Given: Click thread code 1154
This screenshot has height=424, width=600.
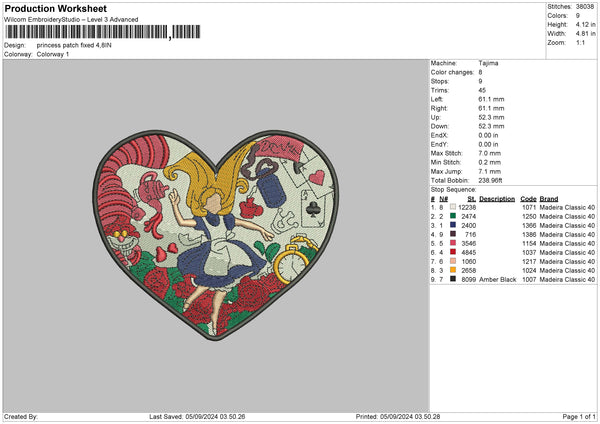Looking at the screenshot, I should (x=529, y=243).
